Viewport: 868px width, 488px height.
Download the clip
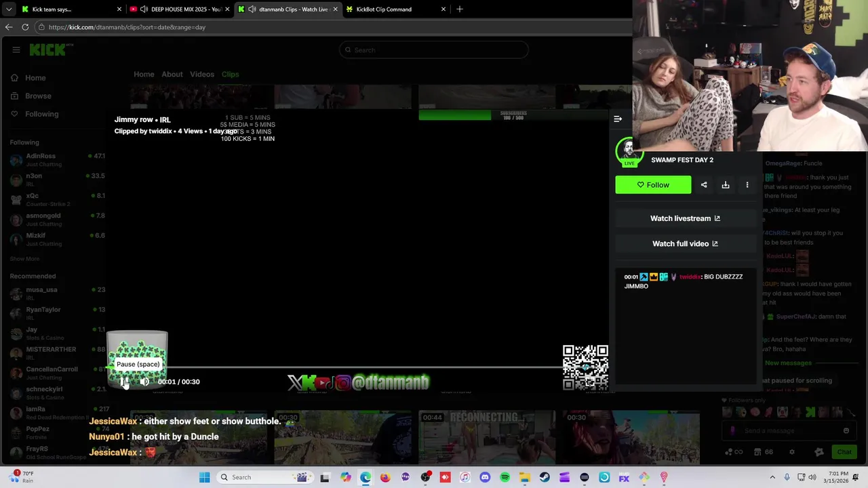(x=726, y=185)
